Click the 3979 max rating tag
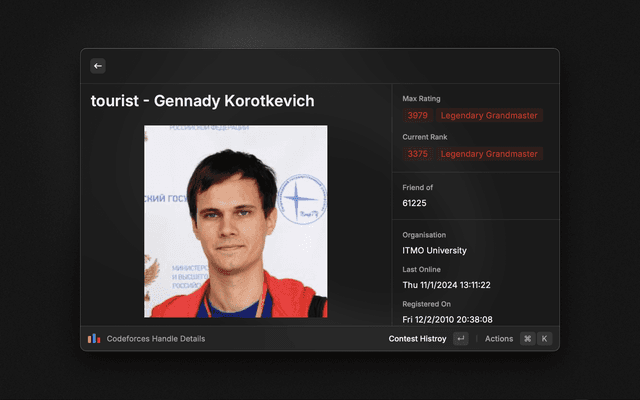This screenshot has height=400, width=640. 418,116
